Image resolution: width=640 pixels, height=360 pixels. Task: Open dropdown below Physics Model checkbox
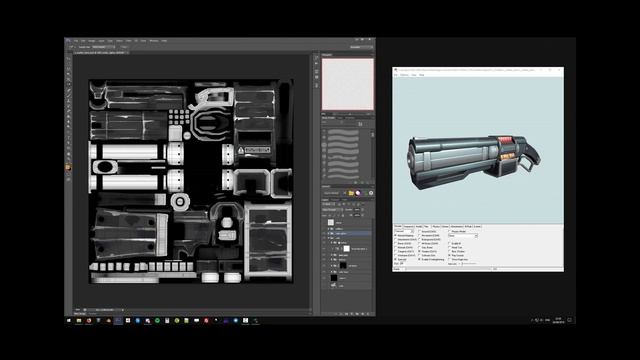463,236
